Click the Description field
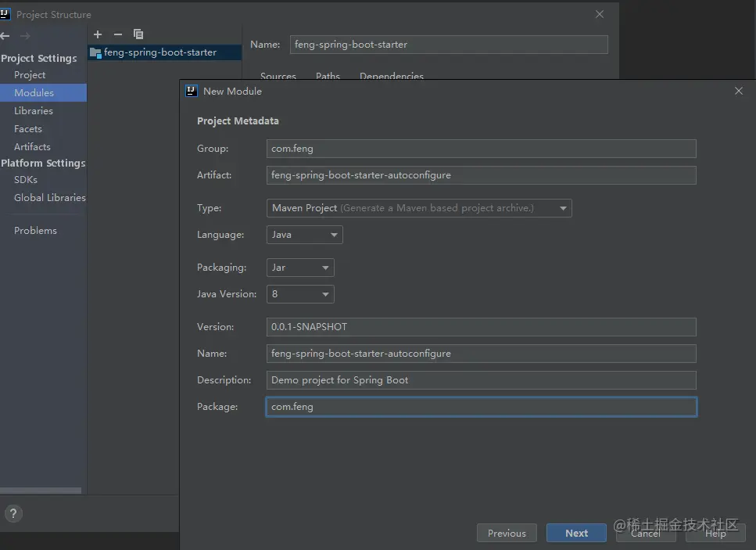Viewport: 756px width, 550px height. pyautogui.click(x=481, y=379)
